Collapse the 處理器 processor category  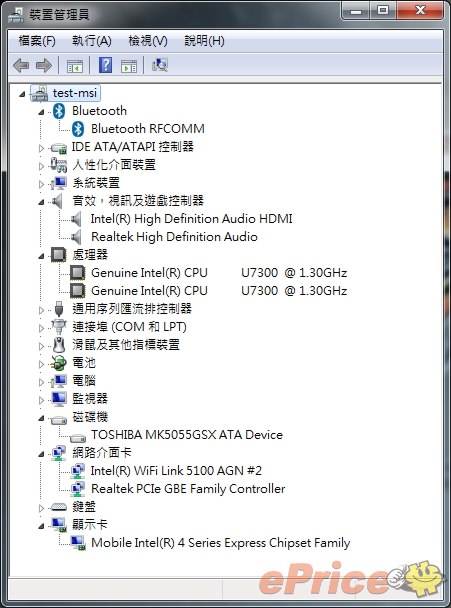[x=41, y=256]
